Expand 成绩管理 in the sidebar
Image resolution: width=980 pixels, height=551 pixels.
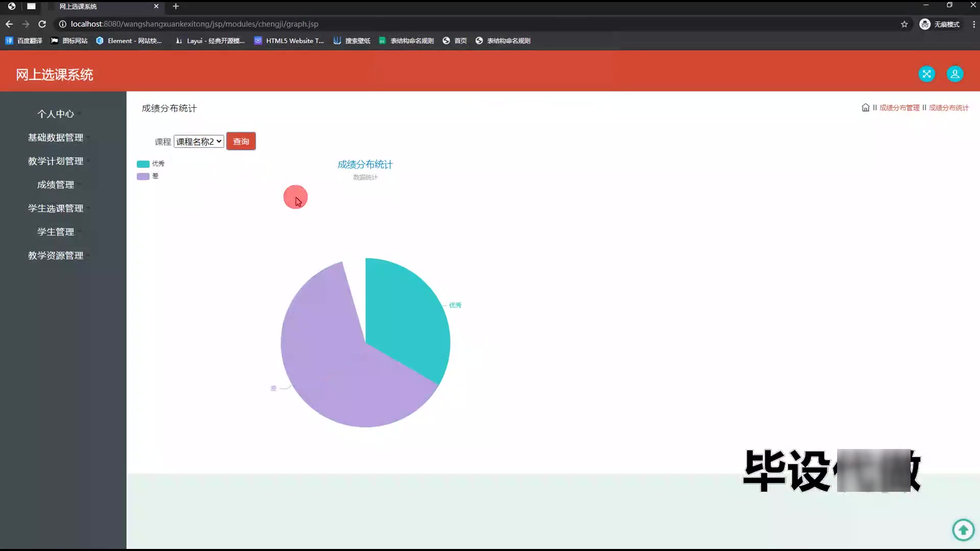pyautogui.click(x=56, y=185)
